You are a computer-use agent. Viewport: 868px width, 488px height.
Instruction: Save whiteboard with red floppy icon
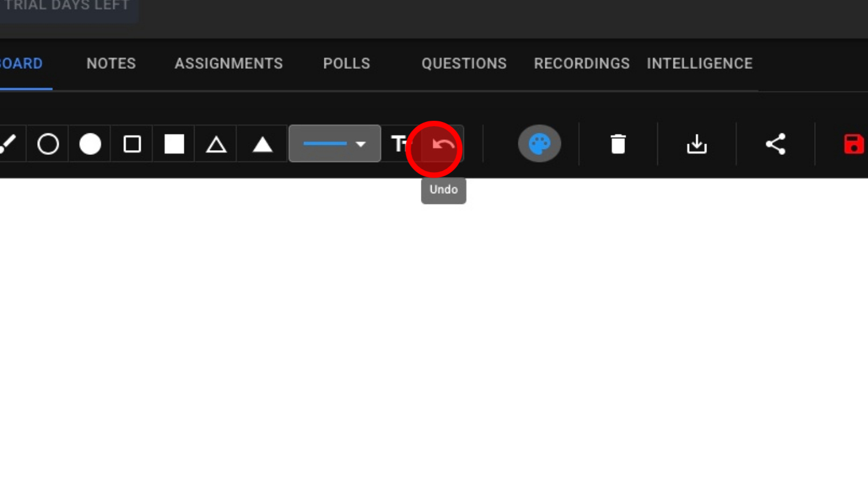click(854, 144)
